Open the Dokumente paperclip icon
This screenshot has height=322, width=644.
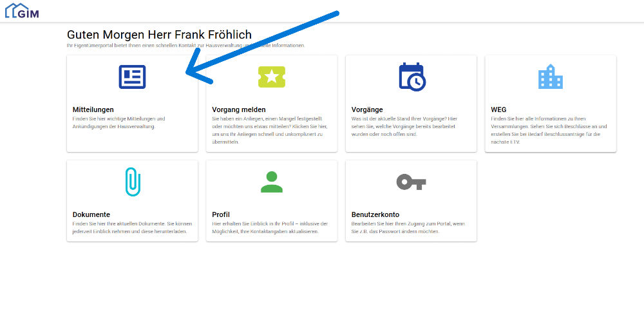(133, 182)
